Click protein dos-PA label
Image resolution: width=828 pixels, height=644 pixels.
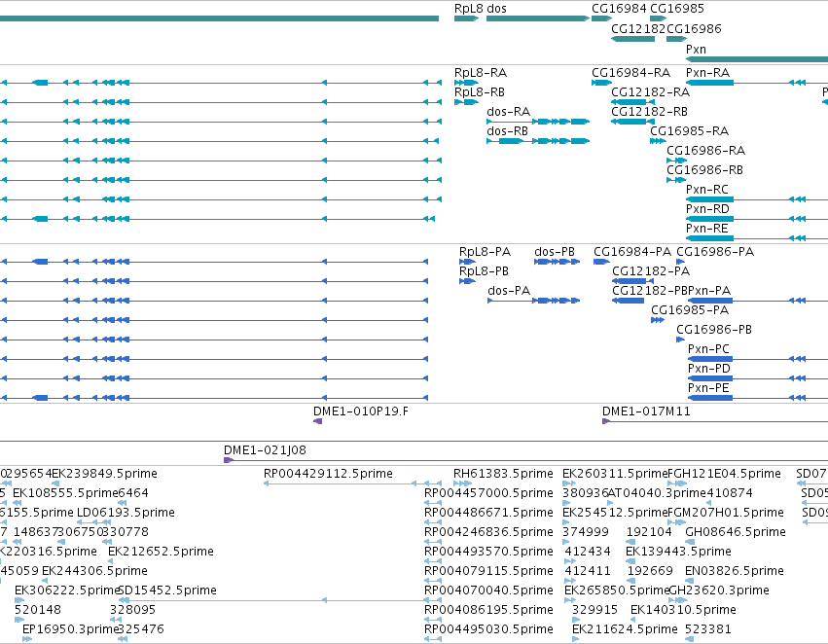tap(509, 290)
